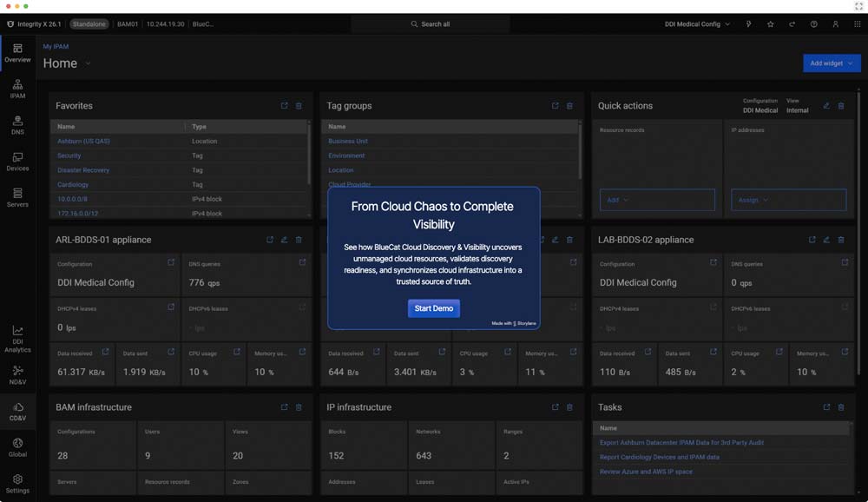Open the help icon in header
Viewport: 868px width, 502px height.
[814, 24]
